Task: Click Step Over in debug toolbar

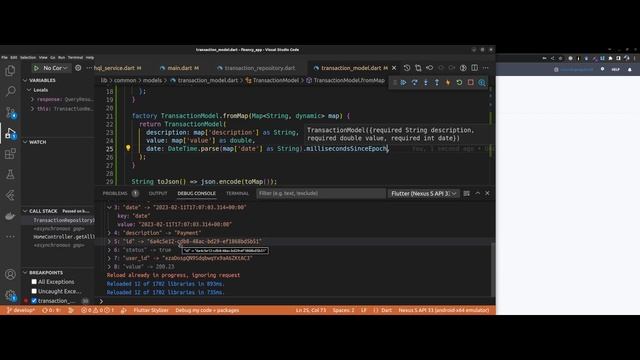Action: point(414,82)
